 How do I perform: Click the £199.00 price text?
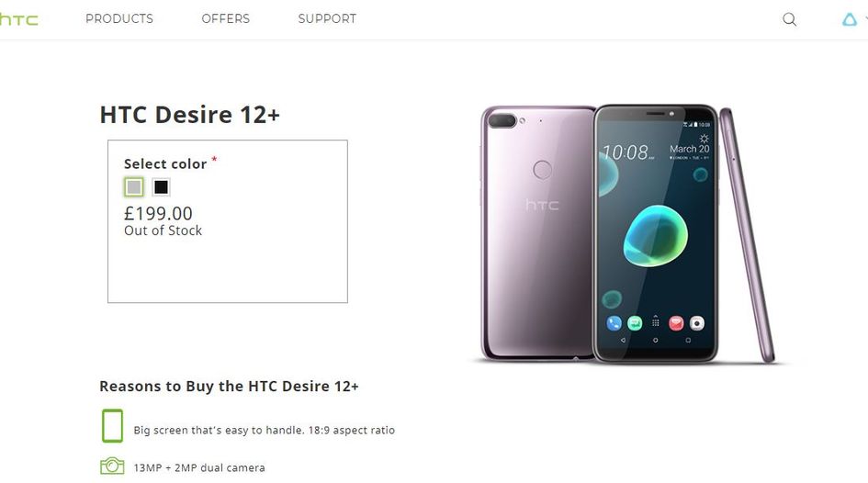[158, 213]
